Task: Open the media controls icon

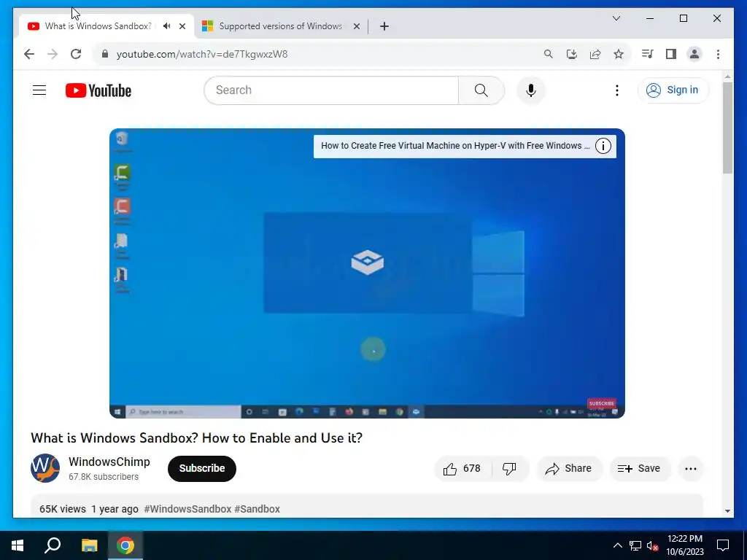Action: [x=647, y=54]
